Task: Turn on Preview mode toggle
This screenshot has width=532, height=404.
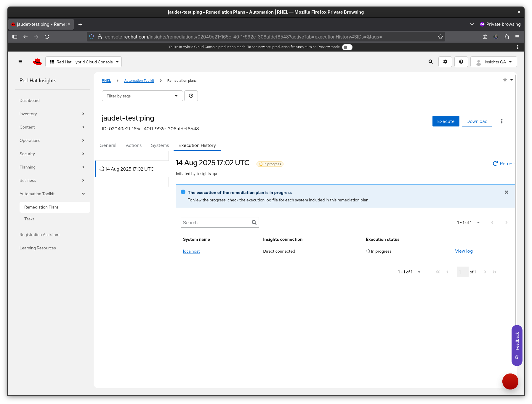Action: [347, 47]
